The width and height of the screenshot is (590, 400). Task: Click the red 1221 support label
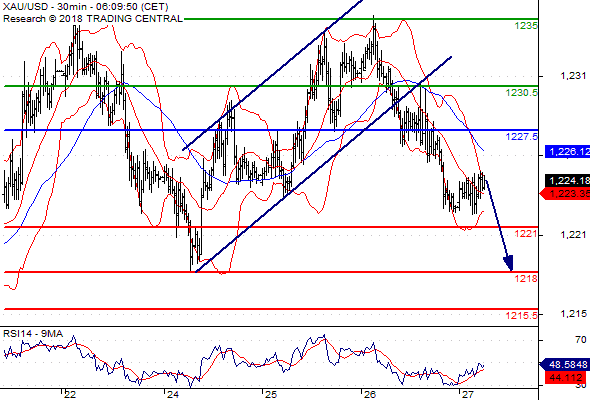point(526,234)
